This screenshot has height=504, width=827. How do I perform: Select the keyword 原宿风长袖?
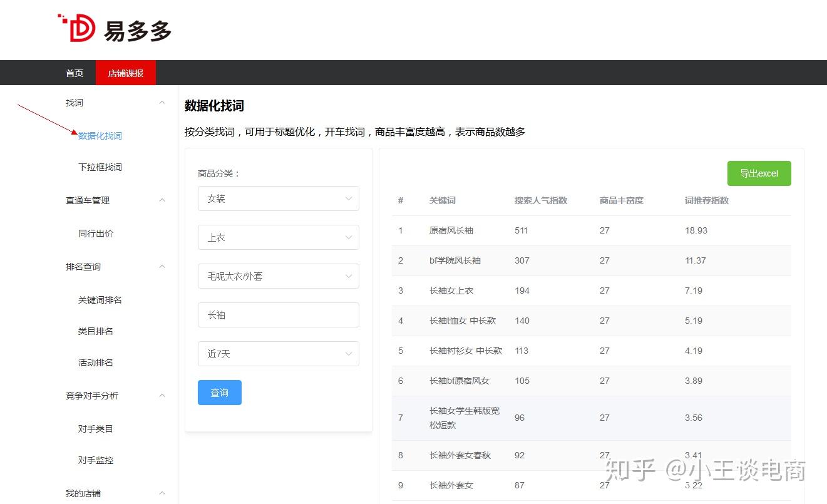point(451,230)
